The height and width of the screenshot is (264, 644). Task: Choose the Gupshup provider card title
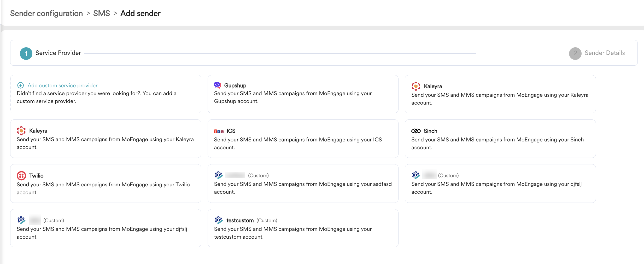pyautogui.click(x=235, y=85)
